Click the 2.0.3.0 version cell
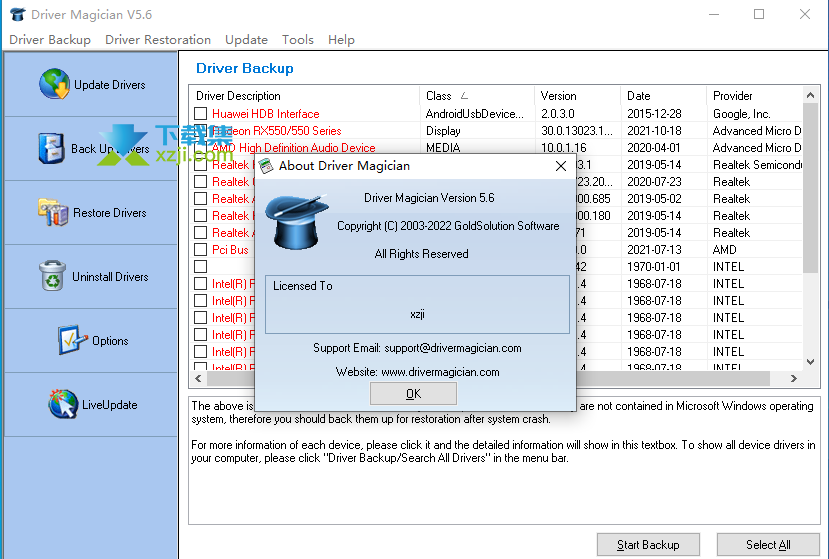 [x=558, y=114]
